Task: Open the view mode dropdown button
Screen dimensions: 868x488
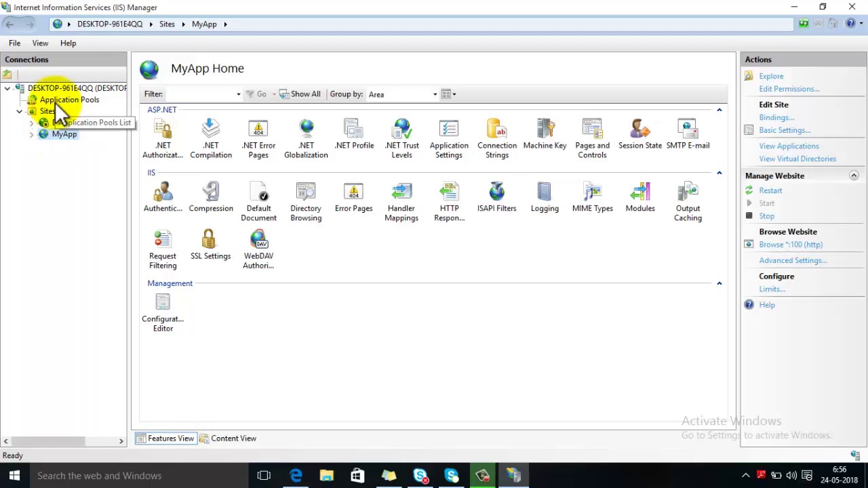Action: [448, 94]
